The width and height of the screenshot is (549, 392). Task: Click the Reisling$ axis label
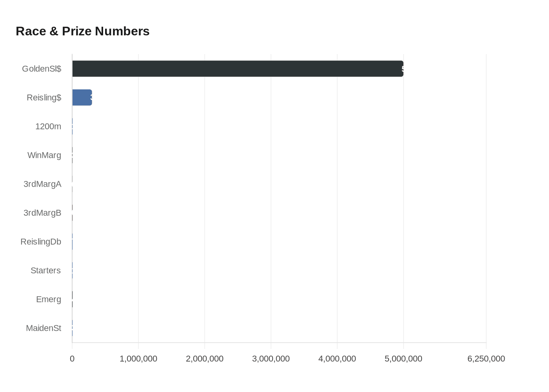[43, 98]
